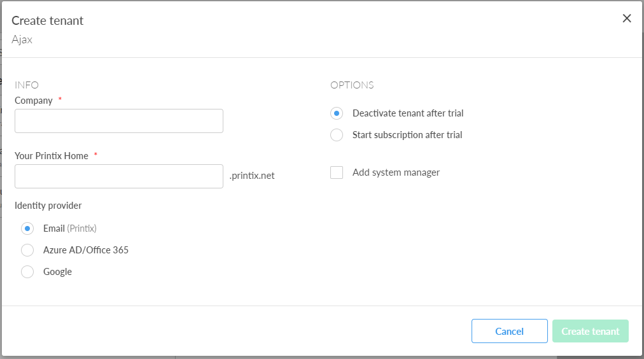The image size is (644, 359).
Task: Select Google as identity provider
Action: pos(27,272)
